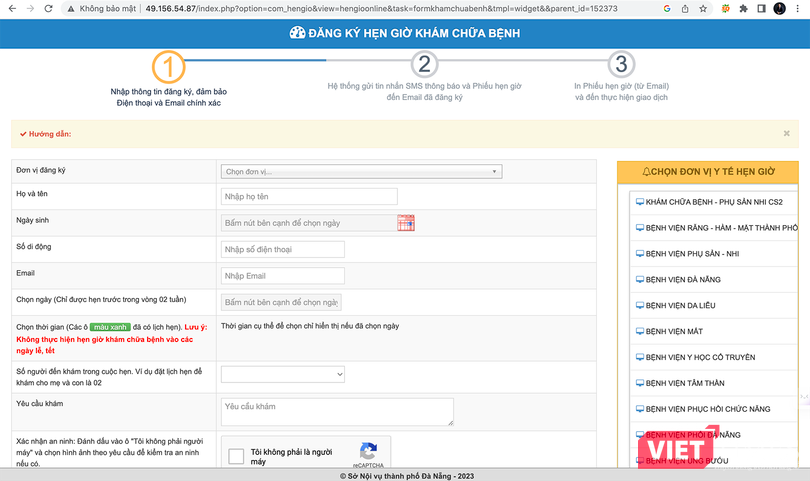Click the Google icon in address bar
The height and width of the screenshot is (481, 810).
(x=667, y=8)
